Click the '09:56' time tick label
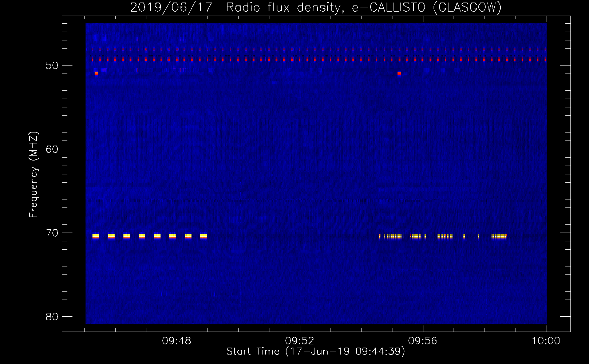The image size is (589, 364). (x=422, y=341)
